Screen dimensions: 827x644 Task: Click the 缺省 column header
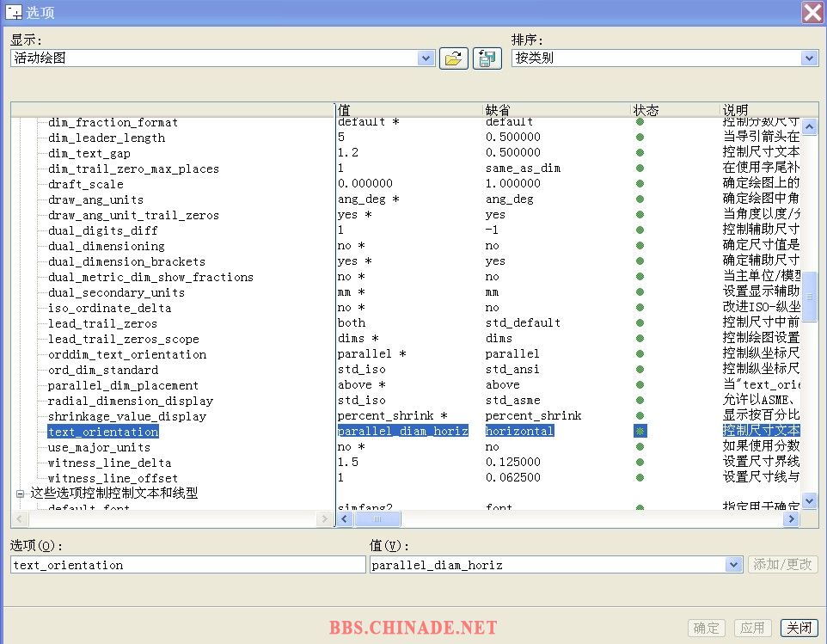(x=557, y=110)
